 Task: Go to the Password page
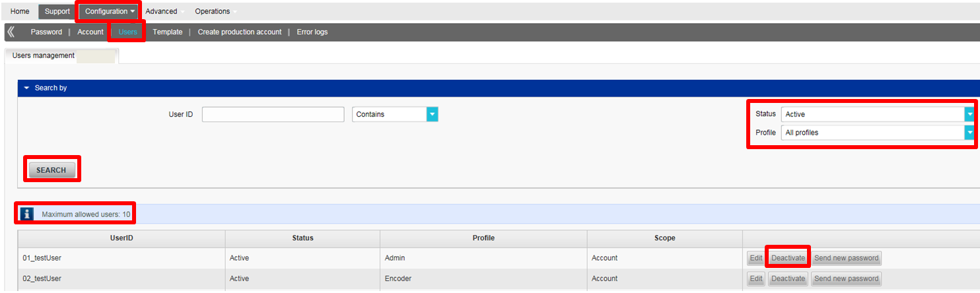click(x=46, y=32)
